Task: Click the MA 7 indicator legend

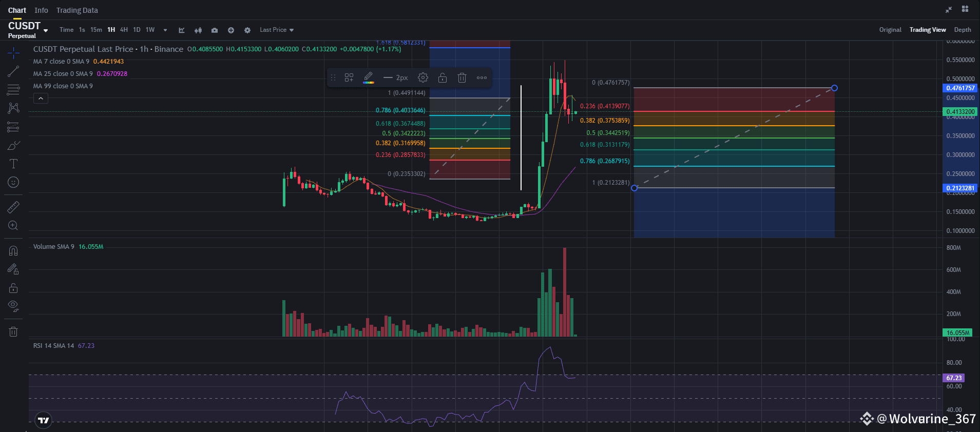Action: click(79, 62)
